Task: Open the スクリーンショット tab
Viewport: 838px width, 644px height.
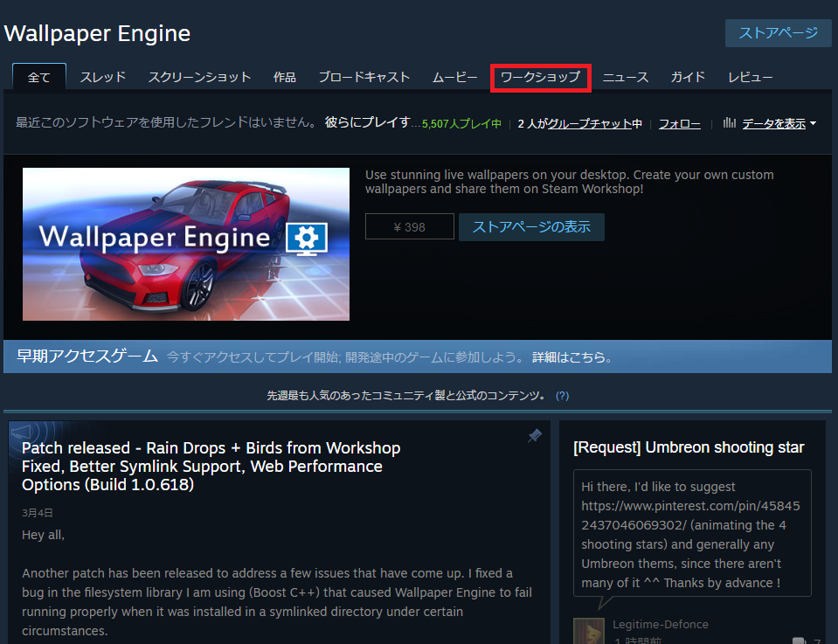Action: (199, 77)
